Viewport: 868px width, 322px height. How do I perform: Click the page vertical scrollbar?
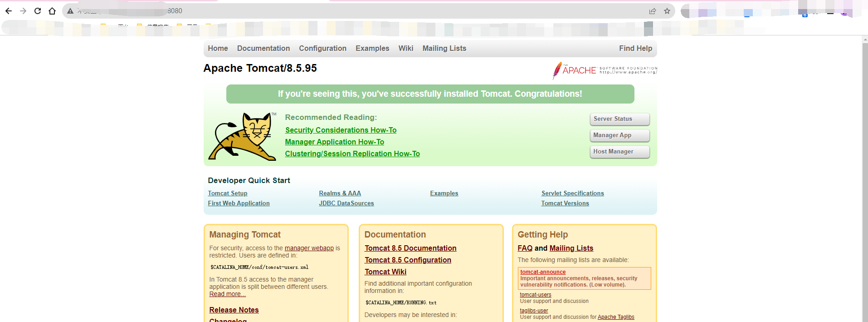865,182
